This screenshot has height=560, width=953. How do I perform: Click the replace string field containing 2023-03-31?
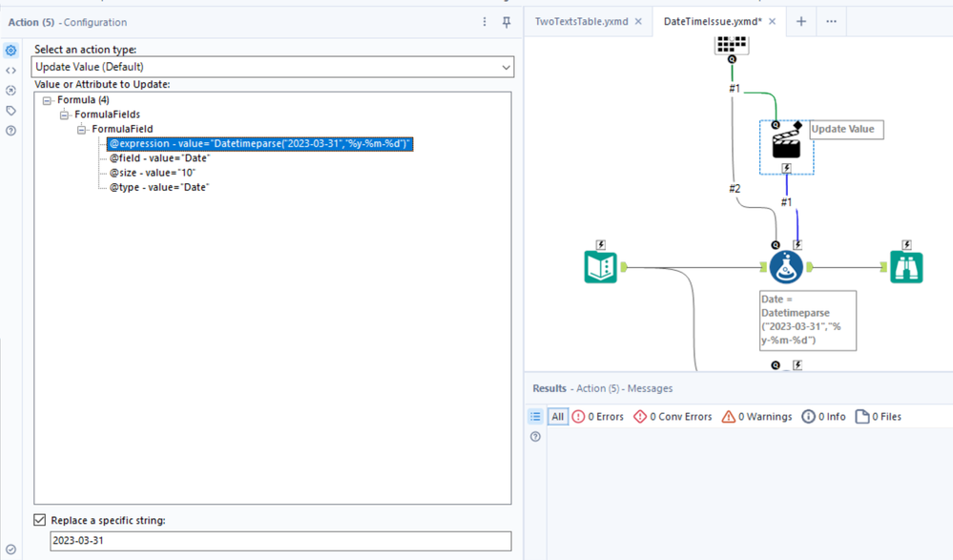[x=280, y=541]
